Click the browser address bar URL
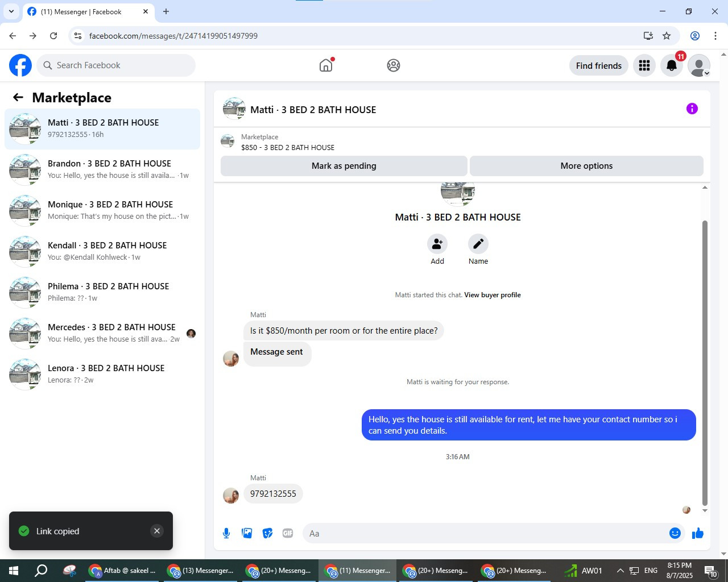Image resolution: width=728 pixels, height=582 pixels. point(173,36)
